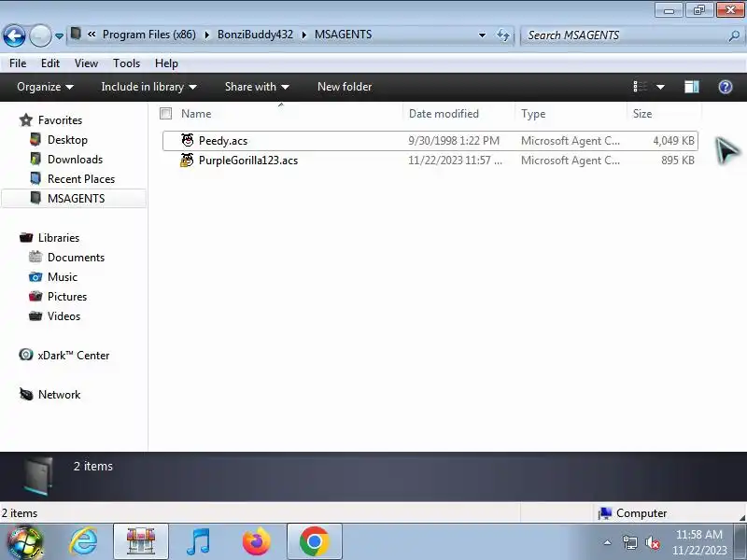Image resolution: width=747 pixels, height=560 pixels.
Task: Sort by Date modified column
Action: 444,114
